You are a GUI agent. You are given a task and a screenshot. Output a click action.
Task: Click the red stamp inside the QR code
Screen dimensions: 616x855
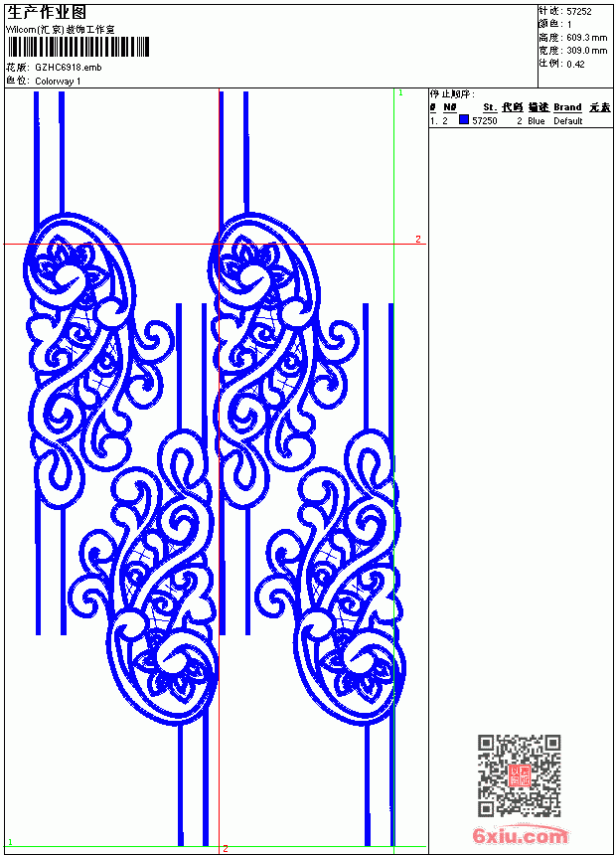point(520,774)
